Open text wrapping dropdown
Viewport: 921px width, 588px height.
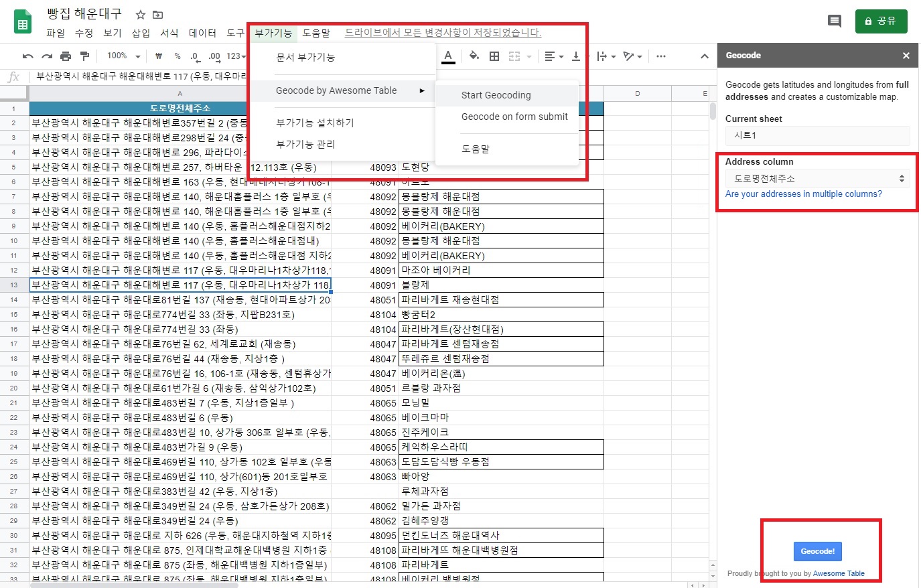tap(606, 56)
